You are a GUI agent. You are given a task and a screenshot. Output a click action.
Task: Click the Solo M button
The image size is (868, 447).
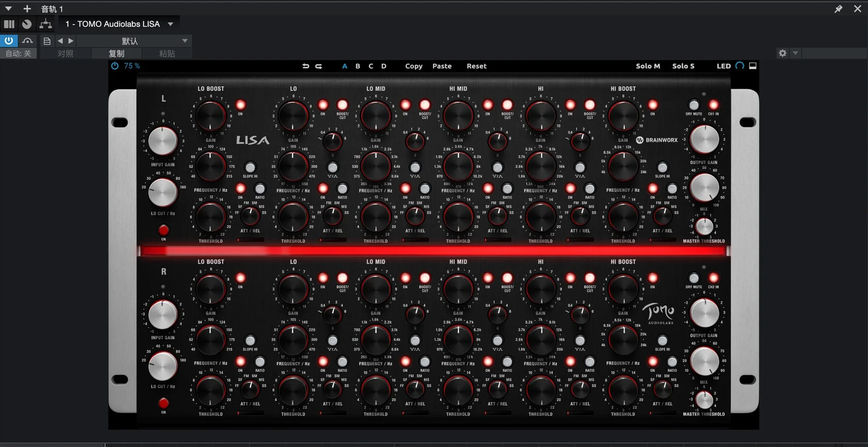pyautogui.click(x=648, y=66)
